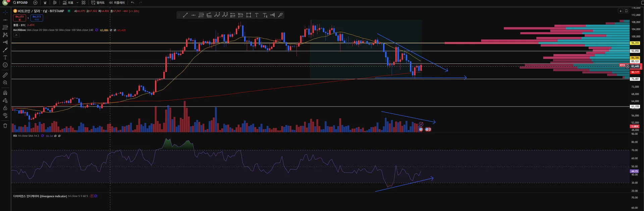Click buy price button 84,273
The image size is (644, 211).
(x=37, y=17)
